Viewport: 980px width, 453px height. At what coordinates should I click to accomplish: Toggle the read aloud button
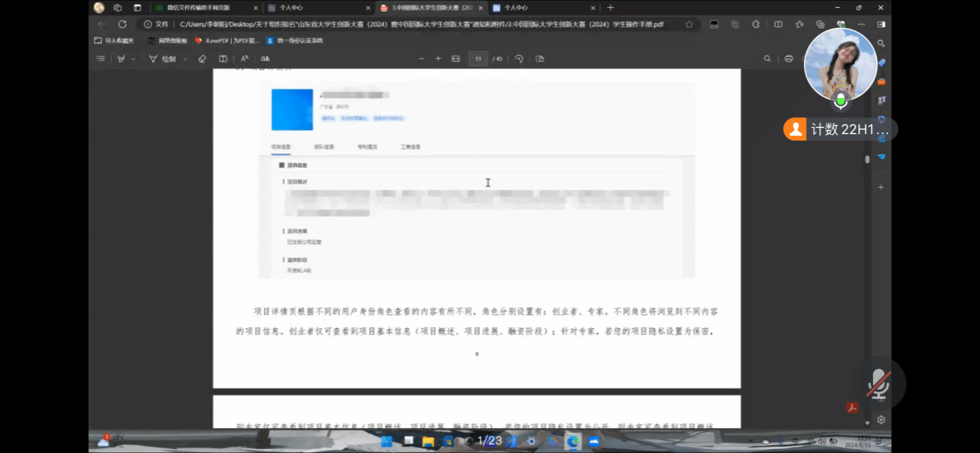244,59
